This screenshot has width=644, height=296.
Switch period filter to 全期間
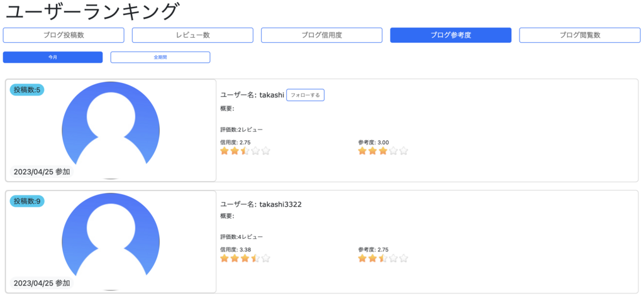(160, 57)
